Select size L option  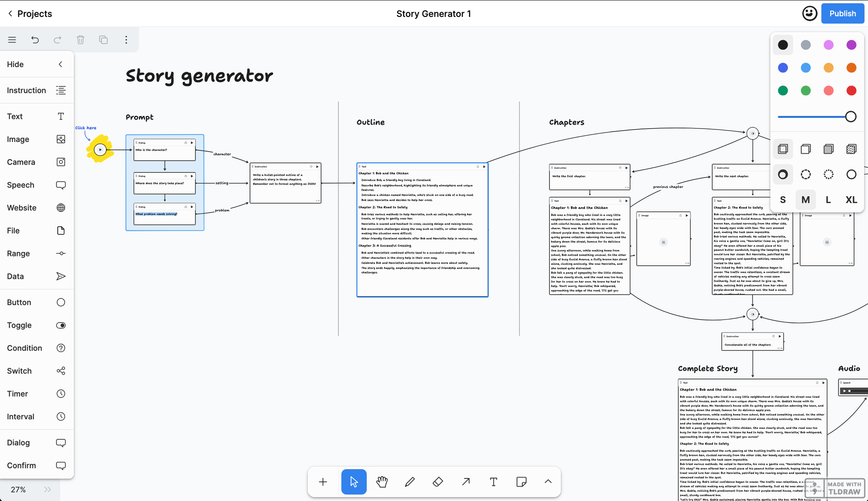(x=828, y=200)
